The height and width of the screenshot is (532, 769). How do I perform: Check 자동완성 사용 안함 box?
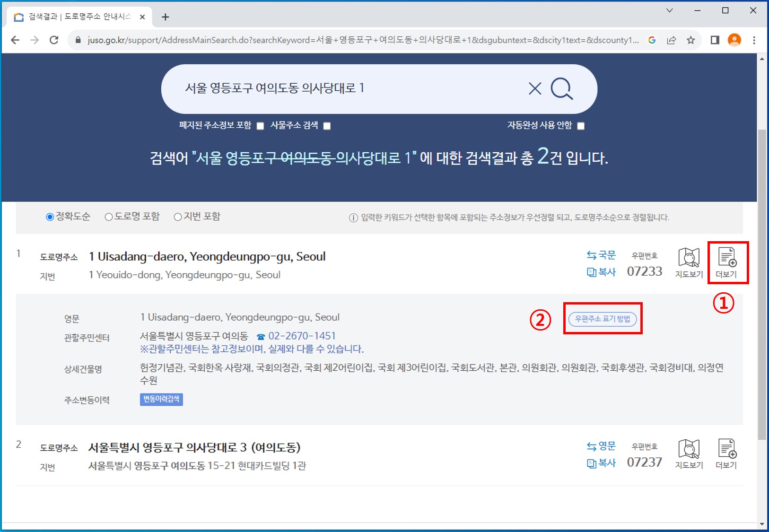581,126
